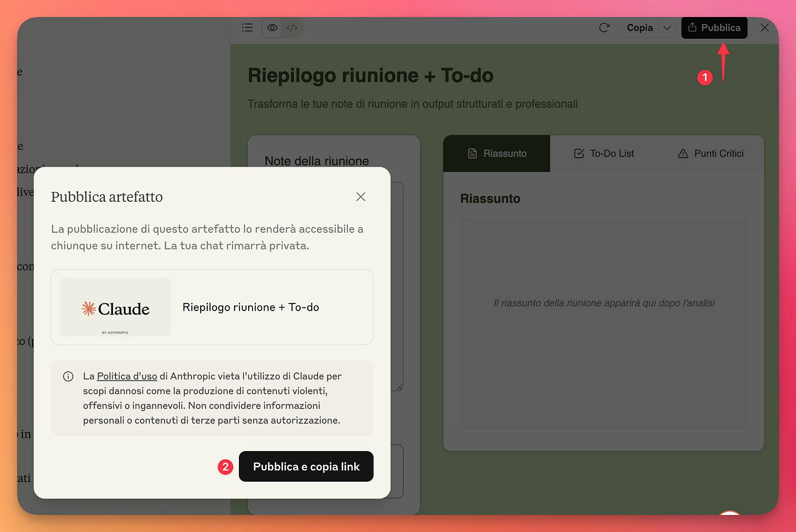Click the Claude logo thumbnail
The width and height of the screenshot is (796, 532).
pyautogui.click(x=115, y=307)
